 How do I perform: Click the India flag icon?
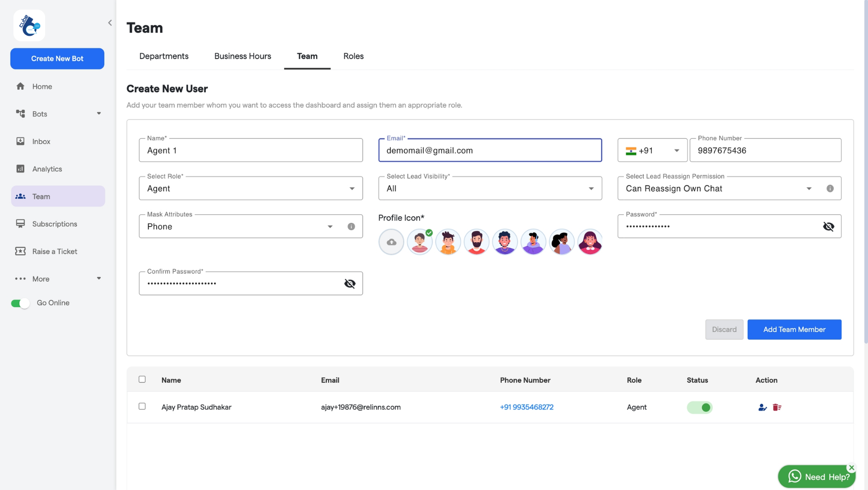[631, 151]
